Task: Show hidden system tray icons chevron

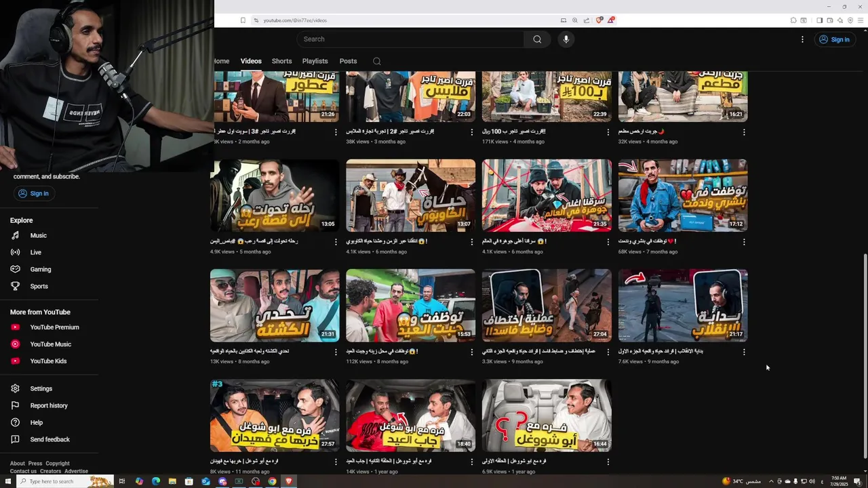Action: tap(770, 481)
